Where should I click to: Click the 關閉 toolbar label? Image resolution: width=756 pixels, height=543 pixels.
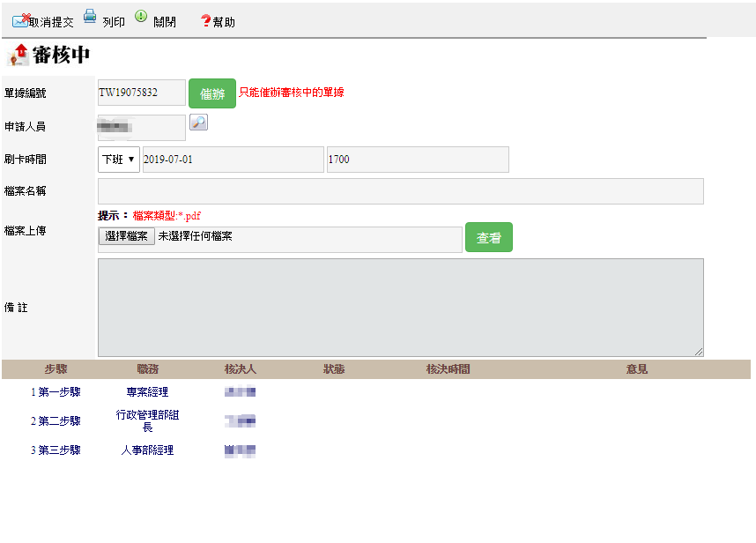click(165, 22)
